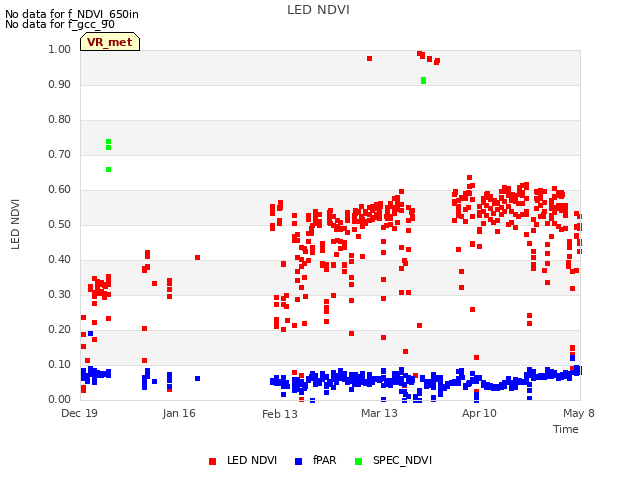The image size is (640, 480).
Task: Click the 1.00 y-axis tick label
Action: coord(59,49)
